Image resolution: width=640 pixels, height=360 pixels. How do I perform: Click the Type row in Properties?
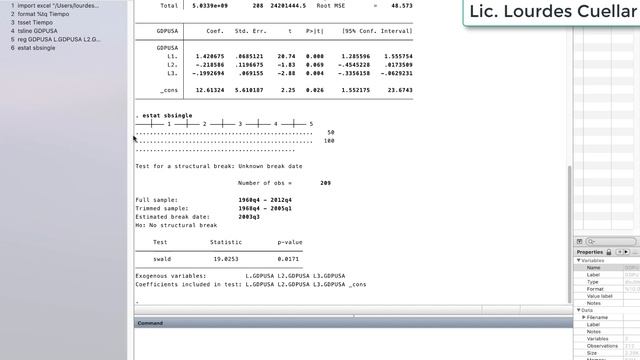coord(607,282)
